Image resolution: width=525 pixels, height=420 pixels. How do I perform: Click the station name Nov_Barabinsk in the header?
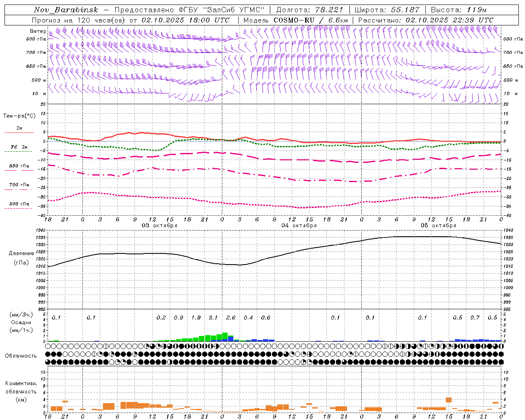click(x=66, y=10)
